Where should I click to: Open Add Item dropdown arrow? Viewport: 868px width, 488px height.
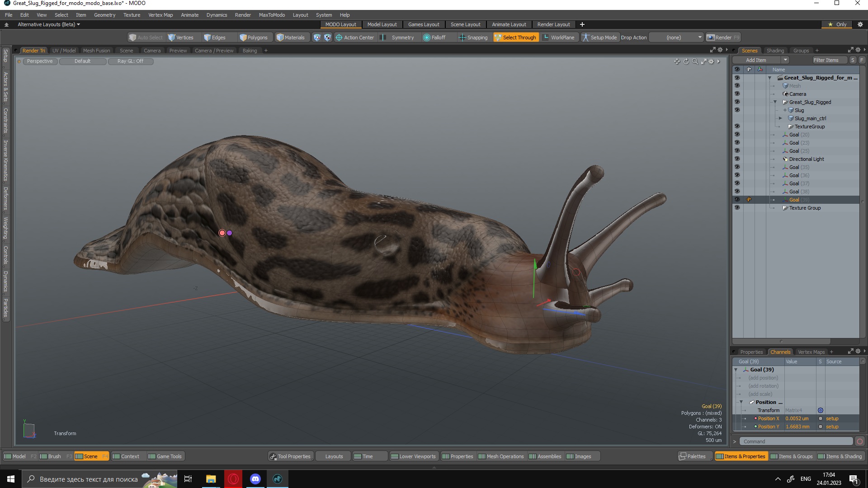coord(785,60)
